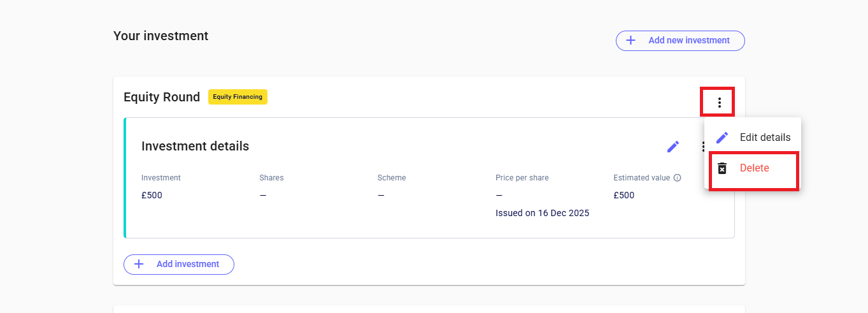Click the "Scheme" column label
This screenshot has height=313, width=868.
(x=391, y=178)
